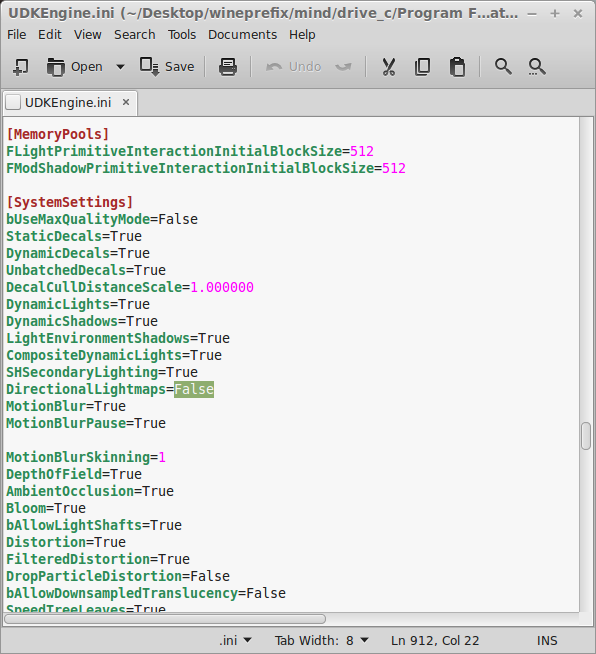Copy selection with the copy icon
The width and height of the screenshot is (596, 654).
(422, 67)
